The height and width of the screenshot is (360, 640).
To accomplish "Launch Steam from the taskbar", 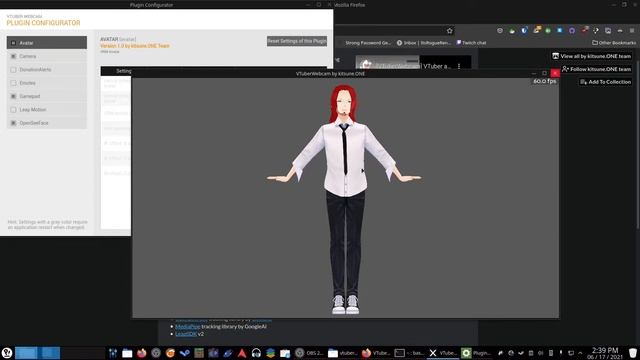I will (184, 353).
